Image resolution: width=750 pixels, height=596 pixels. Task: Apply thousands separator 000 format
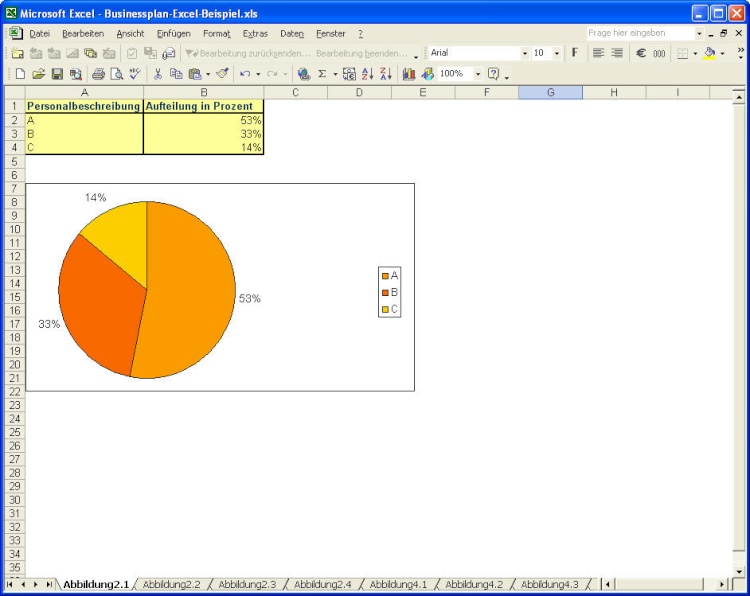coord(659,53)
